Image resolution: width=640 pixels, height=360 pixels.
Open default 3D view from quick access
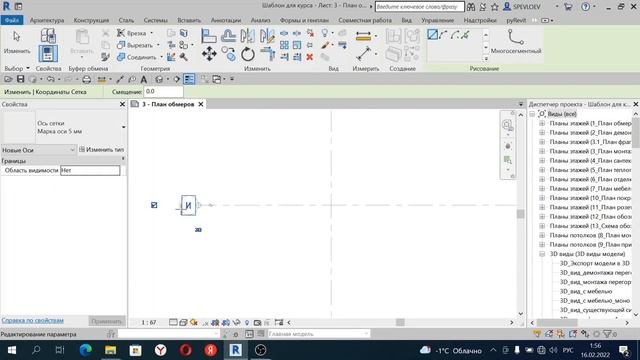159,79
